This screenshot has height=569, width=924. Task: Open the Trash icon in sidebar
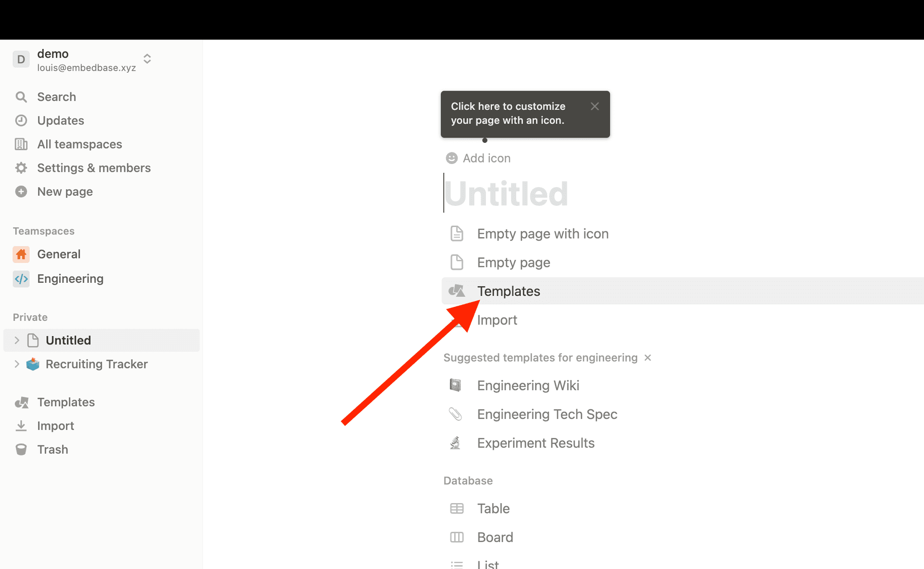click(x=21, y=449)
